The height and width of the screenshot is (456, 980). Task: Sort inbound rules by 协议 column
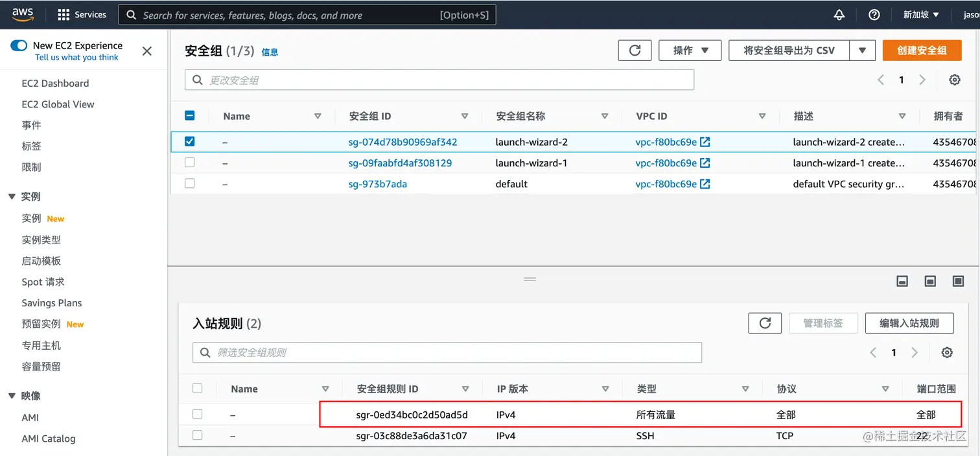pyautogui.click(x=885, y=389)
